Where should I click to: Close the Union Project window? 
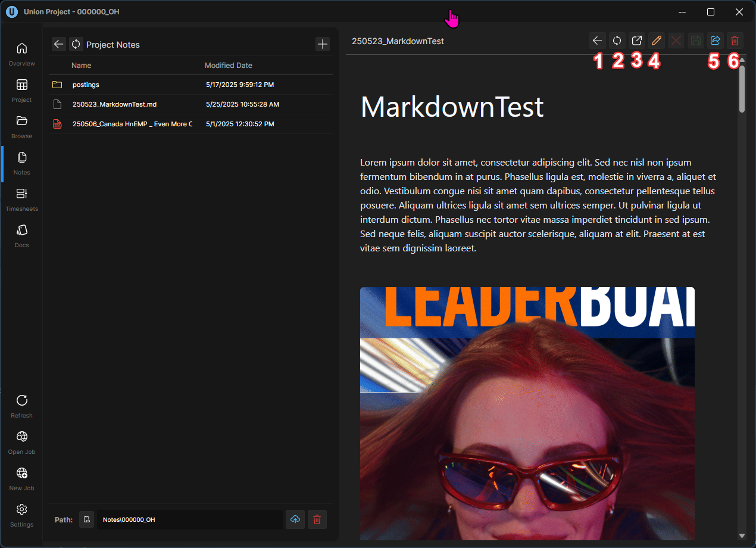coord(739,12)
